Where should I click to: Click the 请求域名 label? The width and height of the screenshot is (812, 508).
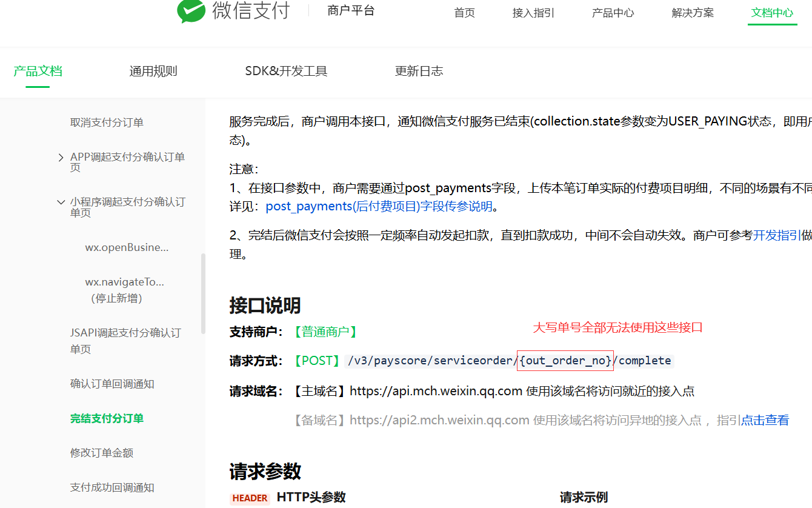[256, 391]
